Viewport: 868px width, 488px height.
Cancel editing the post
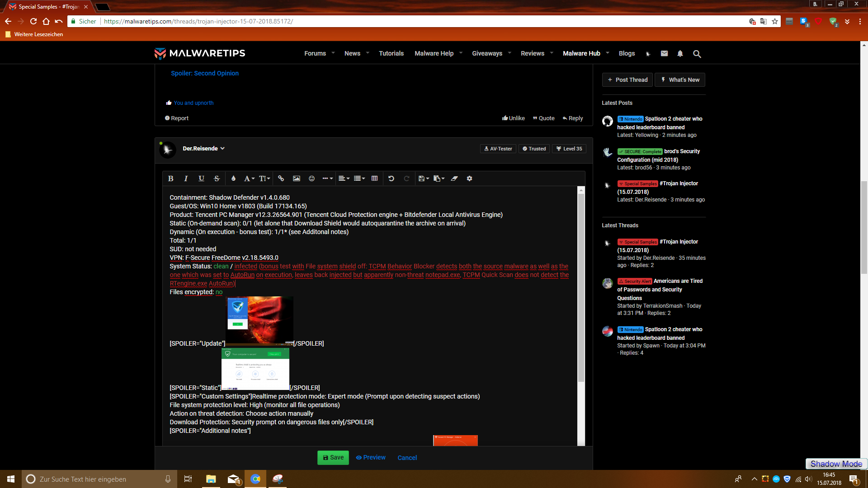(x=407, y=458)
